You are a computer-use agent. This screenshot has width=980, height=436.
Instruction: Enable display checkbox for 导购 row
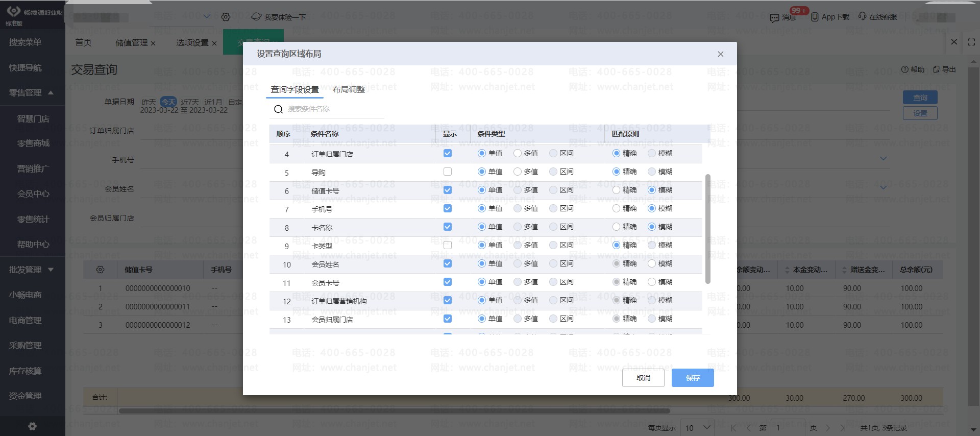448,172
